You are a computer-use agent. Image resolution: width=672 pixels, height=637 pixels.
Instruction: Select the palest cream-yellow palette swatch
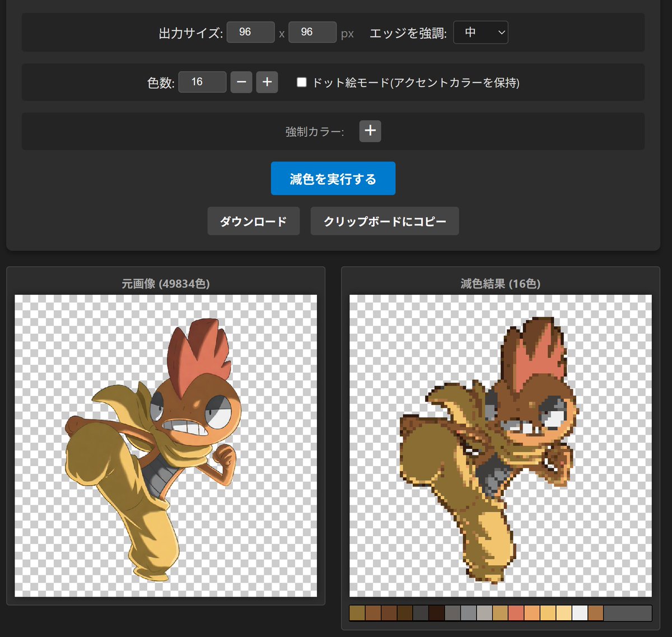coord(564,613)
